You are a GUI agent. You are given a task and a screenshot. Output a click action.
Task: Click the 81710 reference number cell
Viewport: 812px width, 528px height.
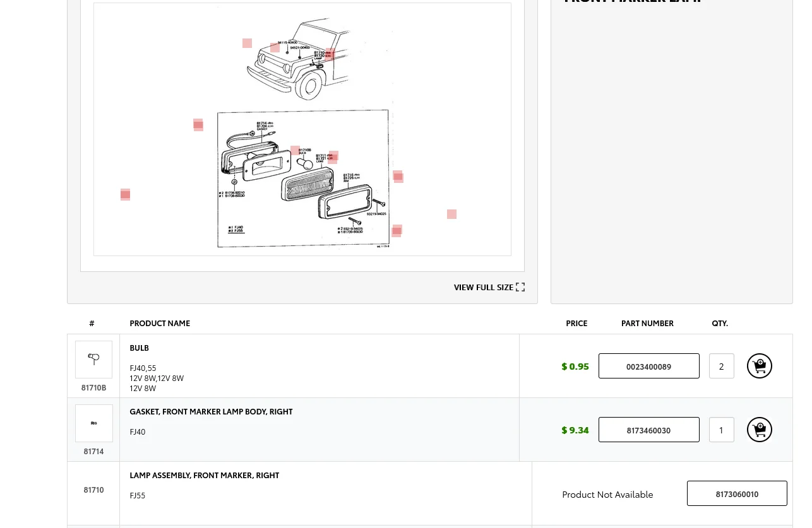click(x=93, y=490)
